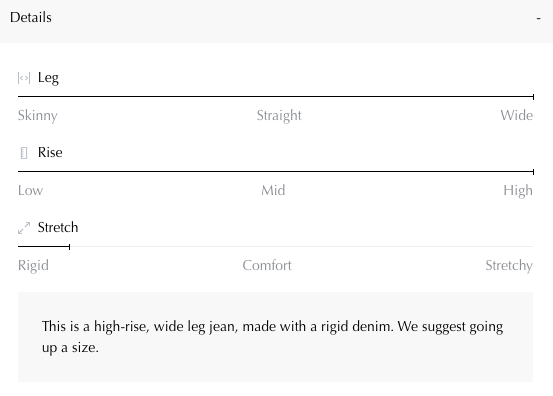Screen dimensions: 553x396
Task: Select the Low rise label
Action: point(30,190)
